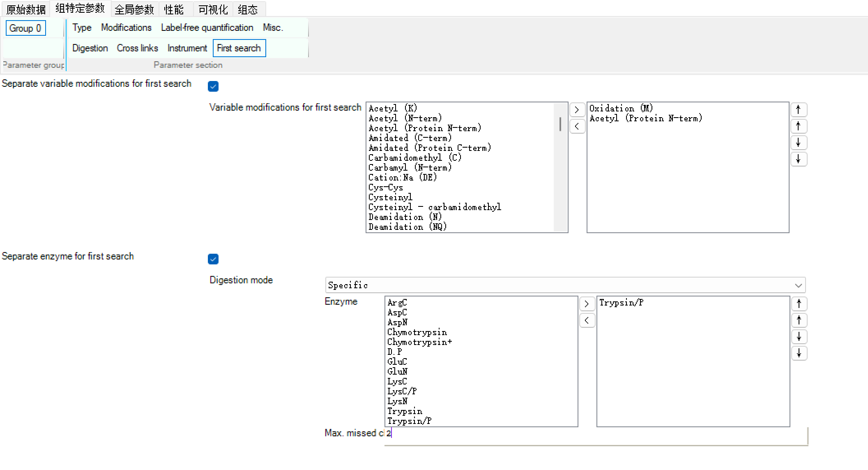Uncheck separate variable modifications for first search
This screenshot has width=868, height=470.
point(213,86)
